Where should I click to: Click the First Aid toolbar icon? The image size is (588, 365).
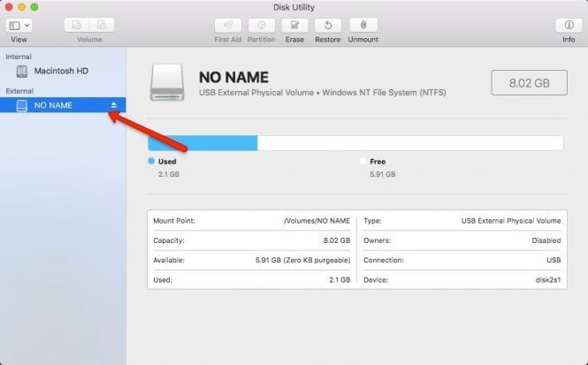click(x=227, y=26)
